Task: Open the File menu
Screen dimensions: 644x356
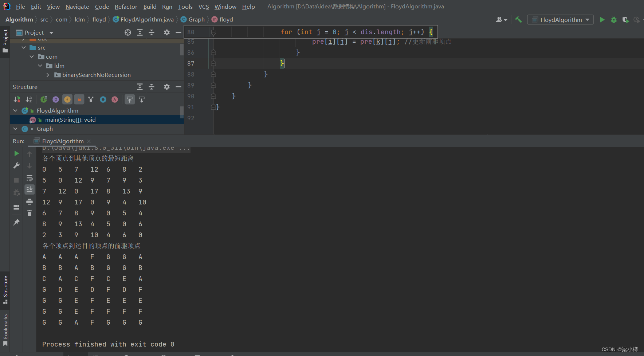Action: (x=20, y=7)
